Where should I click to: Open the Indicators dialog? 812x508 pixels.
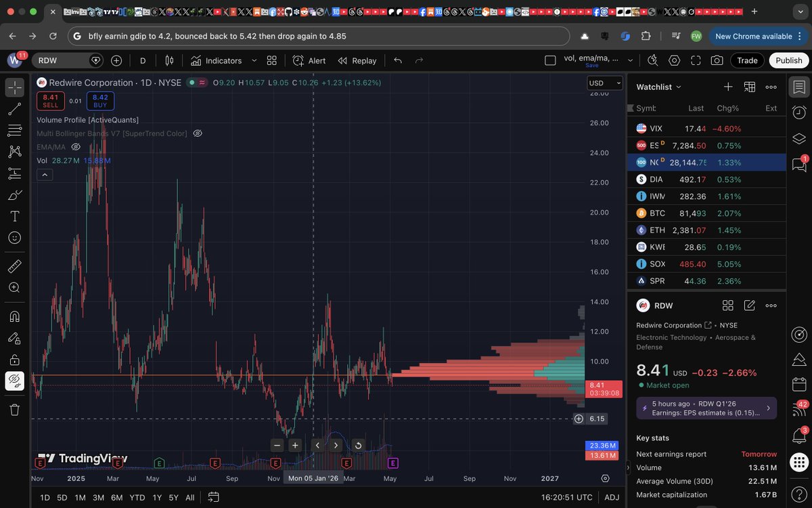click(x=216, y=60)
